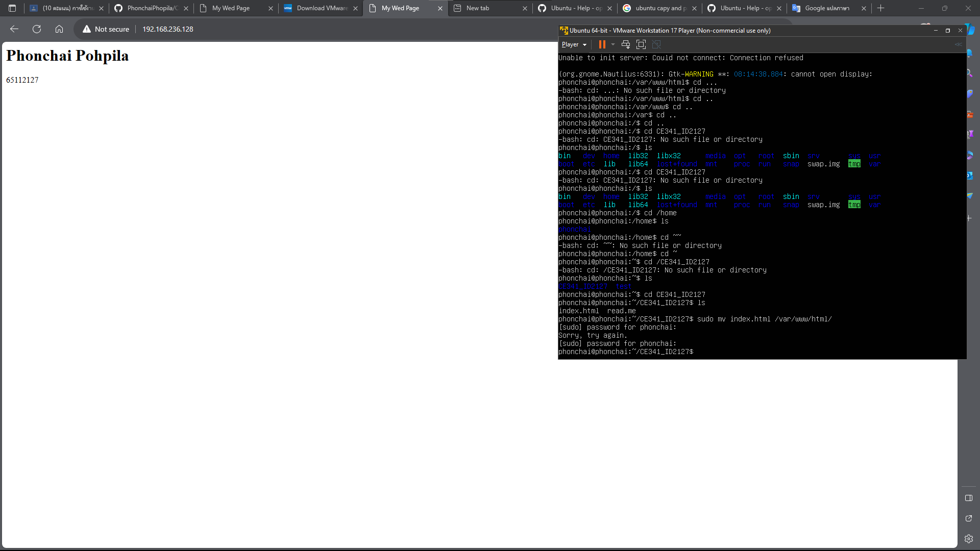Open the browser tab actions menu

tap(11, 8)
